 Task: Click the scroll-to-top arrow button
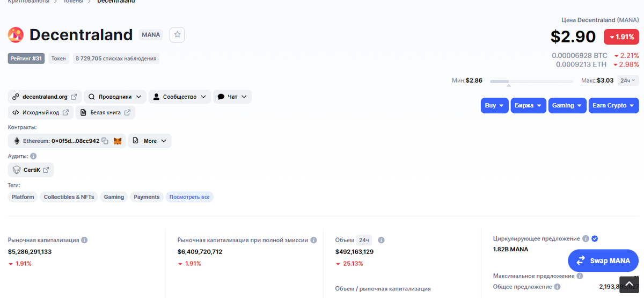[630, 285]
